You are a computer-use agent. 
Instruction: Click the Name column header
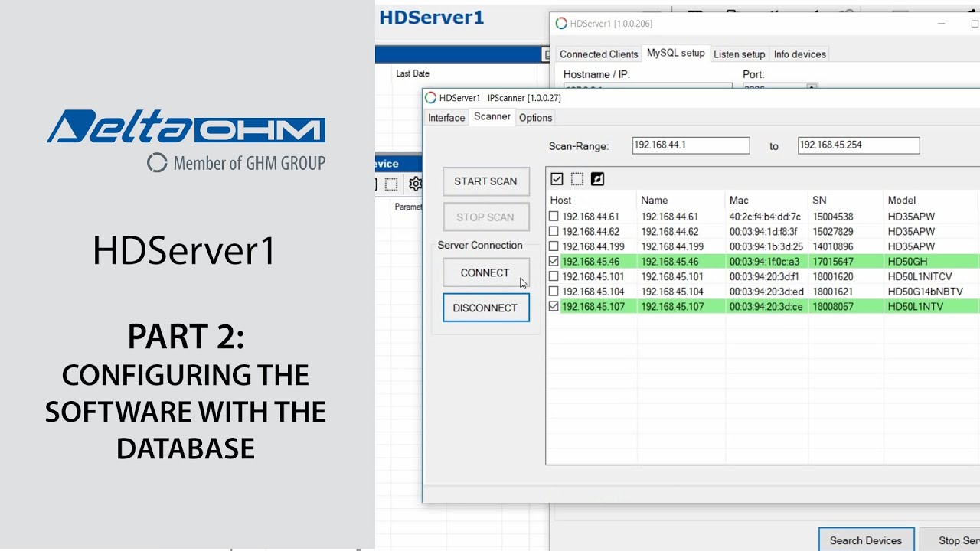click(x=681, y=201)
